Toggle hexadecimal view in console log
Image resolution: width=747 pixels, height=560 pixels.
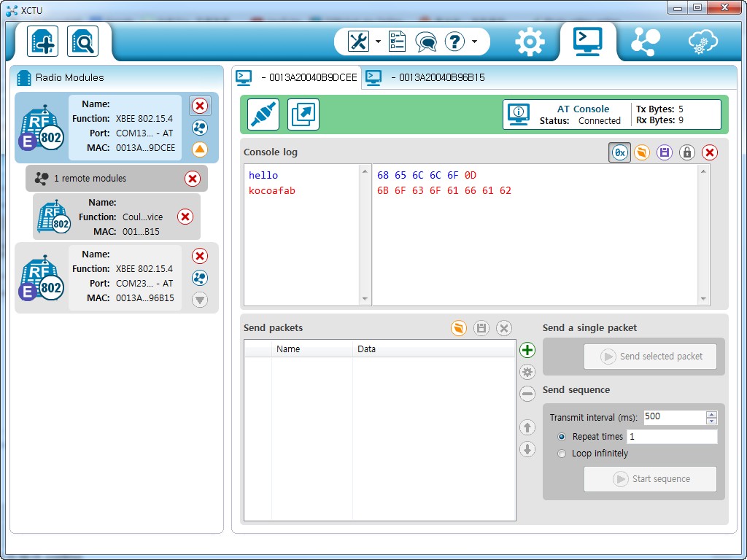(x=619, y=152)
